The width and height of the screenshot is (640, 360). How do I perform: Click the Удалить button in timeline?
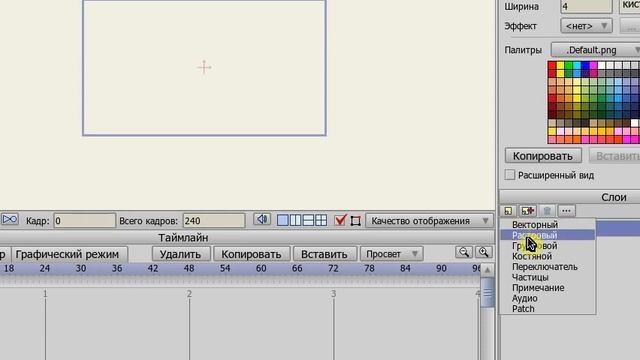(x=180, y=254)
